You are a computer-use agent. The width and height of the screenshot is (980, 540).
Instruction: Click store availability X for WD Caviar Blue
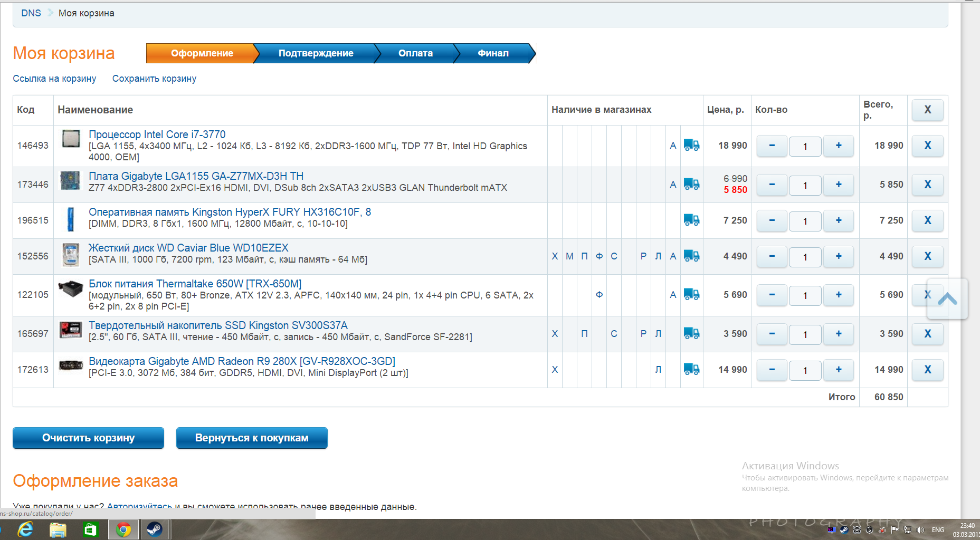tap(555, 256)
